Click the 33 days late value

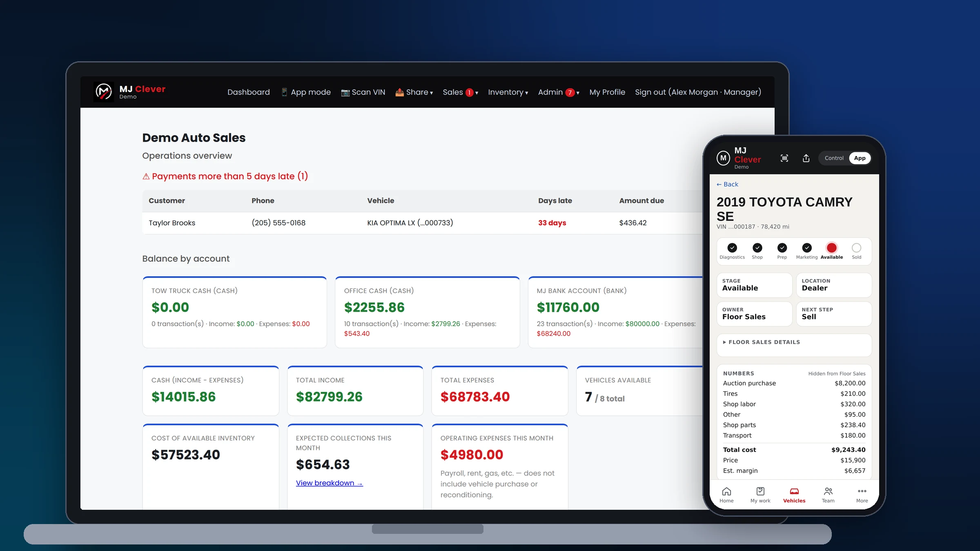(552, 223)
